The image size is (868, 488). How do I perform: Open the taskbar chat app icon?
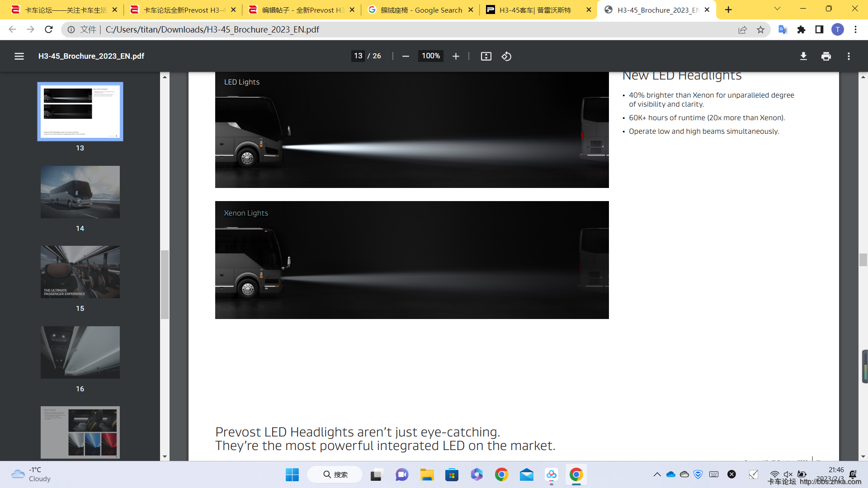[402, 474]
